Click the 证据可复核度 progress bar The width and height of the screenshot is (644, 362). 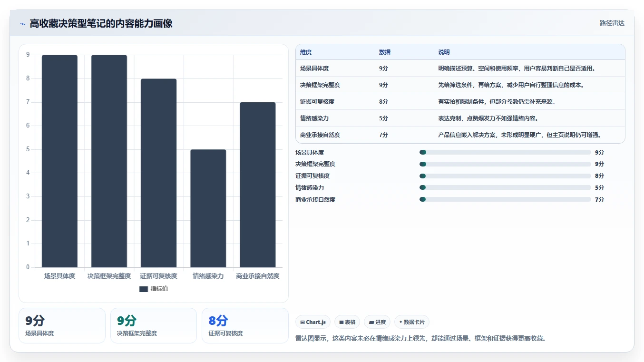505,176
